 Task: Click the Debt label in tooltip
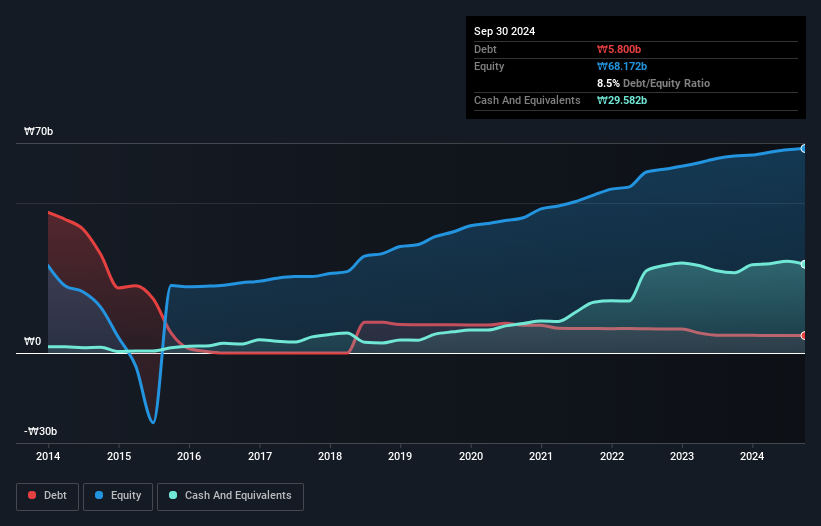tap(485, 49)
